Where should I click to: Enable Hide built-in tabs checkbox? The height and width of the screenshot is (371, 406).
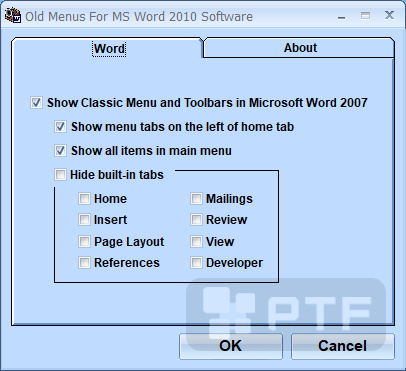coord(60,175)
